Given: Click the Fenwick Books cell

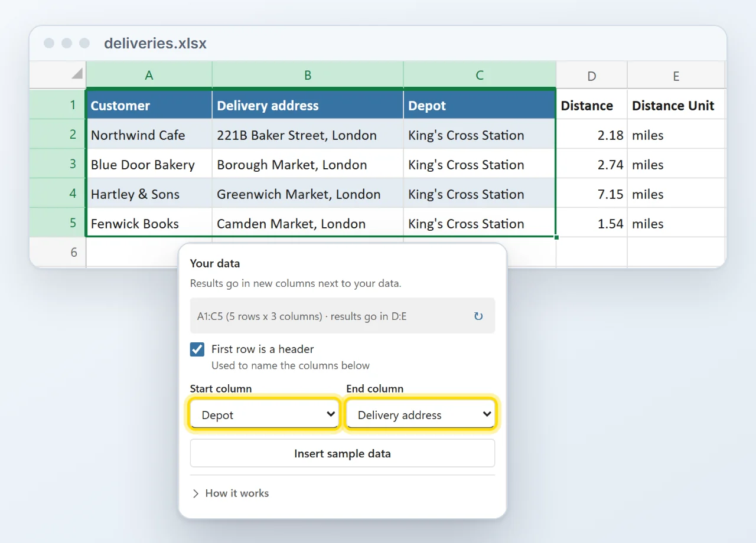Looking at the screenshot, I should tap(149, 223).
